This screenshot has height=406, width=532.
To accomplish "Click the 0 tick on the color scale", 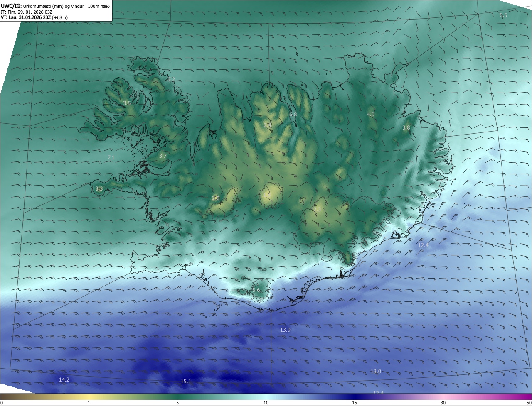I will click(2, 403).
